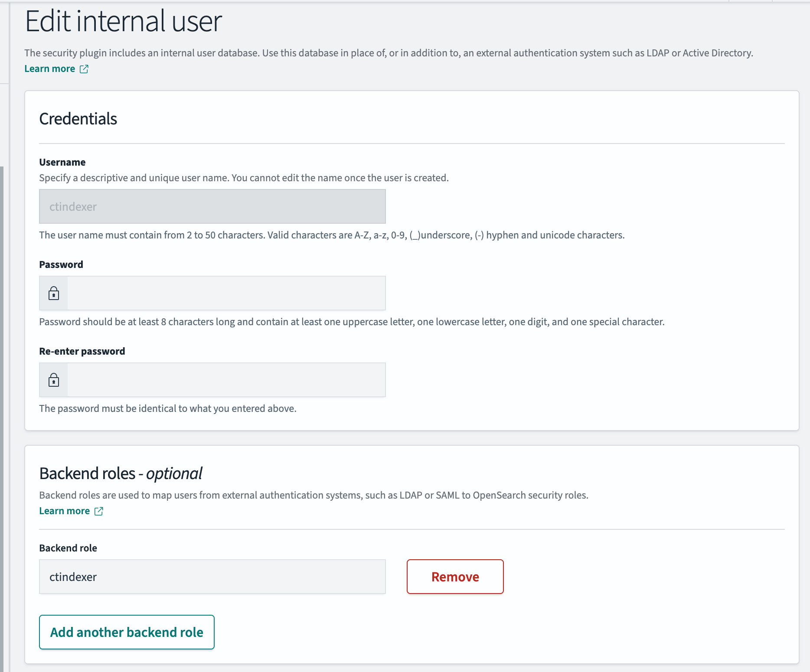810x672 pixels.
Task: Click the Backend role label
Action: click(68, 548)
